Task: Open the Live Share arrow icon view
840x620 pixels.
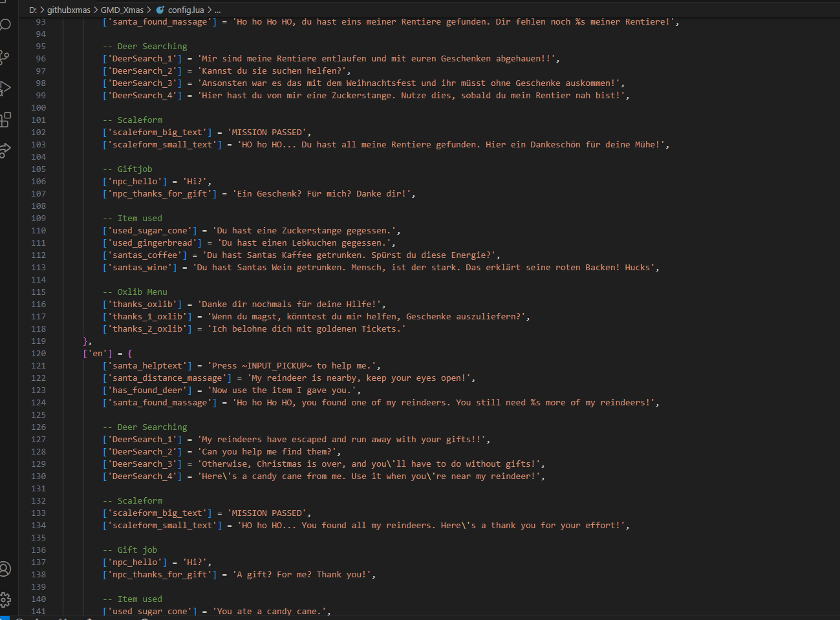Action: [5, 150]
